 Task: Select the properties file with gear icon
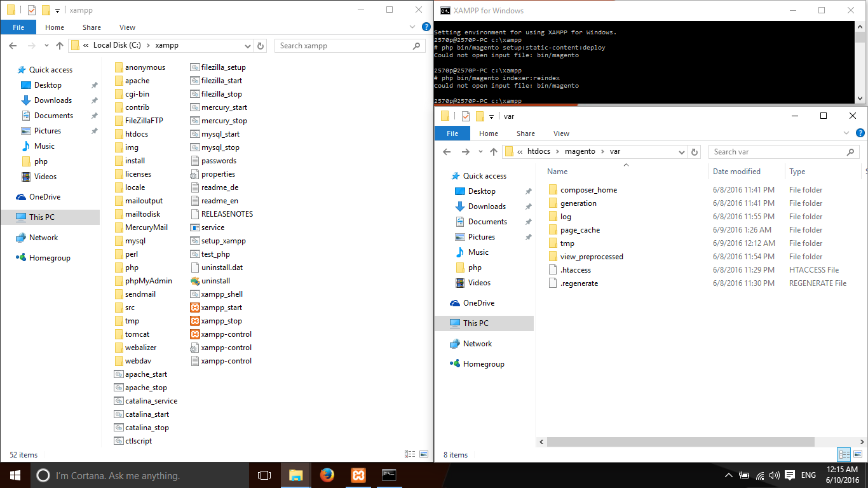click(196, 174)
